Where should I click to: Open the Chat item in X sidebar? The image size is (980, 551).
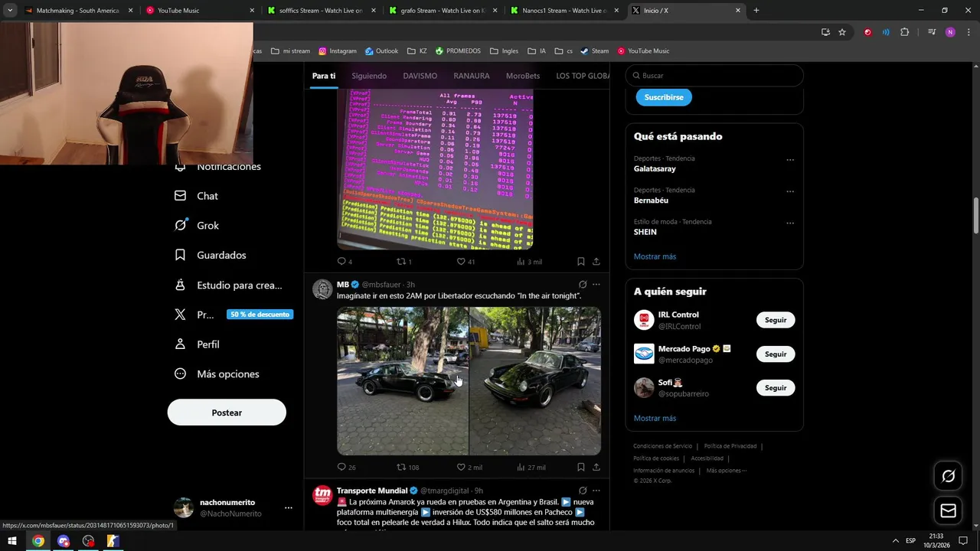point(196,196)
